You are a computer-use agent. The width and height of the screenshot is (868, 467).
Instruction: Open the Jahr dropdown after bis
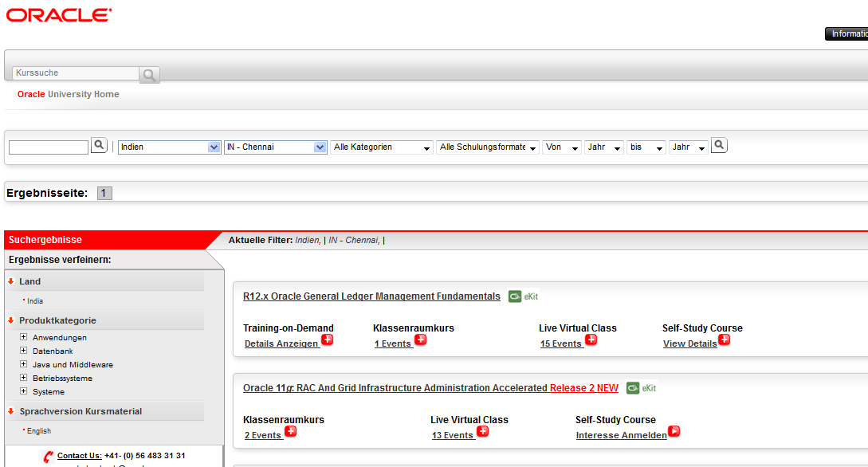(688, 147)
